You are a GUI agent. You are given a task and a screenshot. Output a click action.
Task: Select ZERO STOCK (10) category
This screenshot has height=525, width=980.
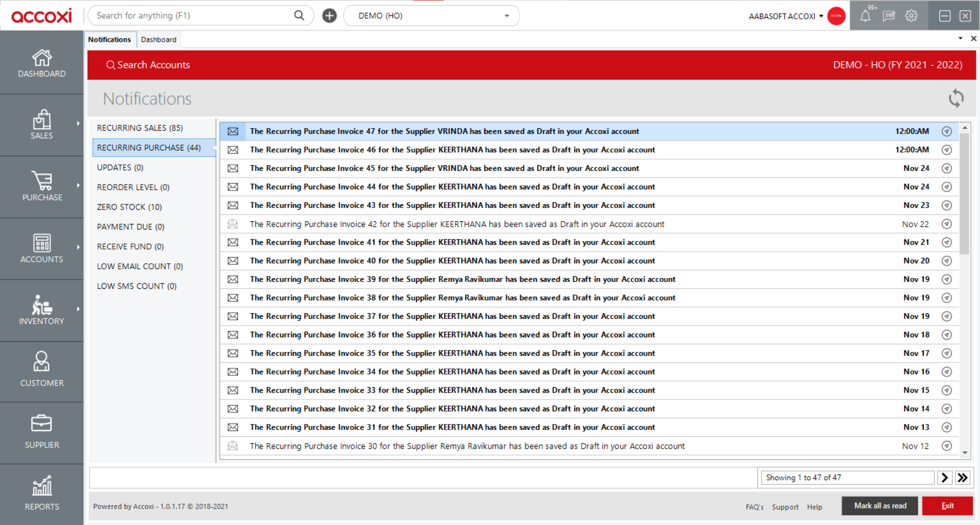[x=153, y=207]
